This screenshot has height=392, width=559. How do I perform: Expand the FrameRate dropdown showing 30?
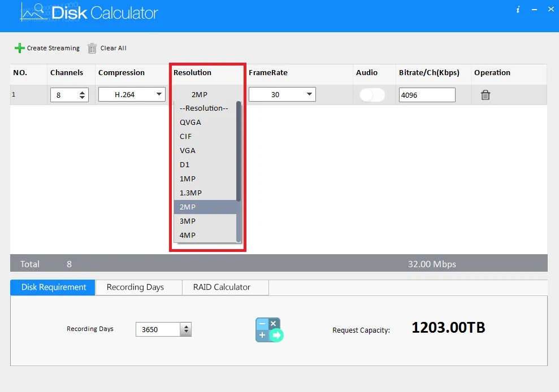click(x=282, y=95)
